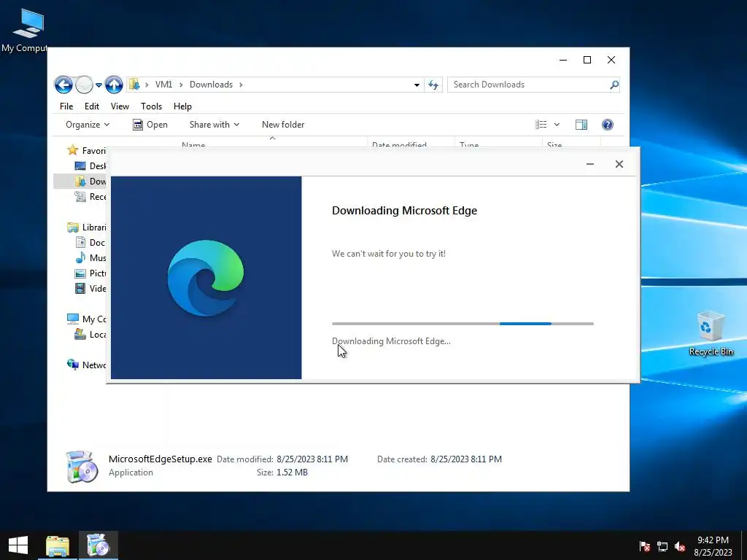Image resolution: width=747 pixels, height=560 pixels.
Task: Open recent locations dropdown arrow
Action: (x=98, y=85)
